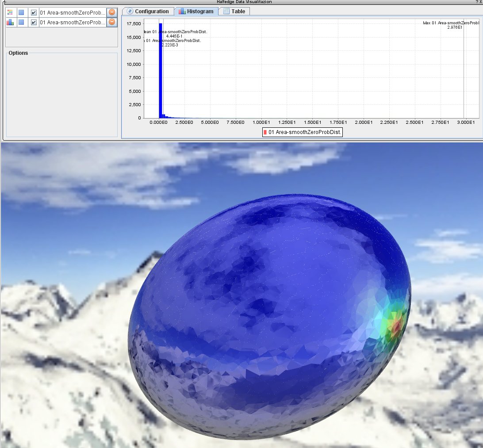The width and height of the screenshot is (483, 448).
Task: Click the red hotspot on the 3D mesh
Action: click(x=397, y=325)
